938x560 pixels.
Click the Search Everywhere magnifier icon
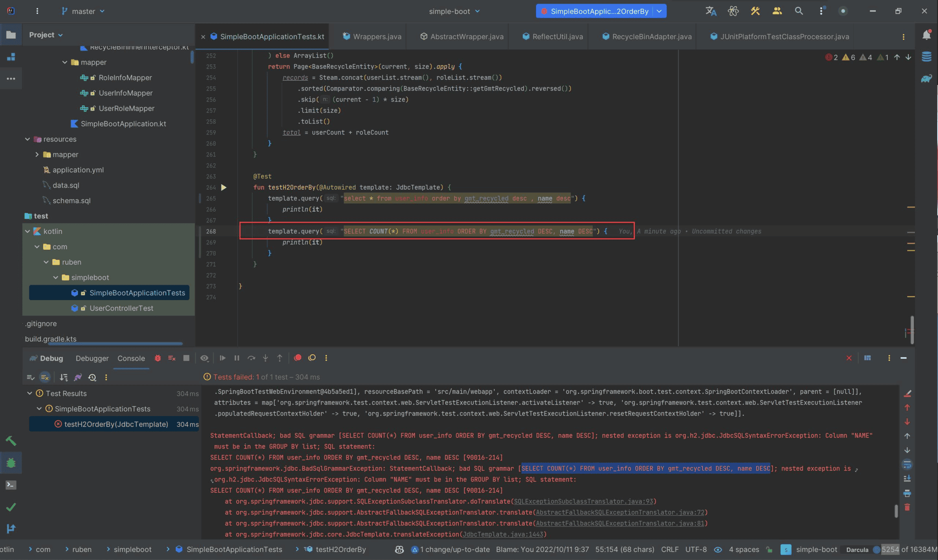798,11
